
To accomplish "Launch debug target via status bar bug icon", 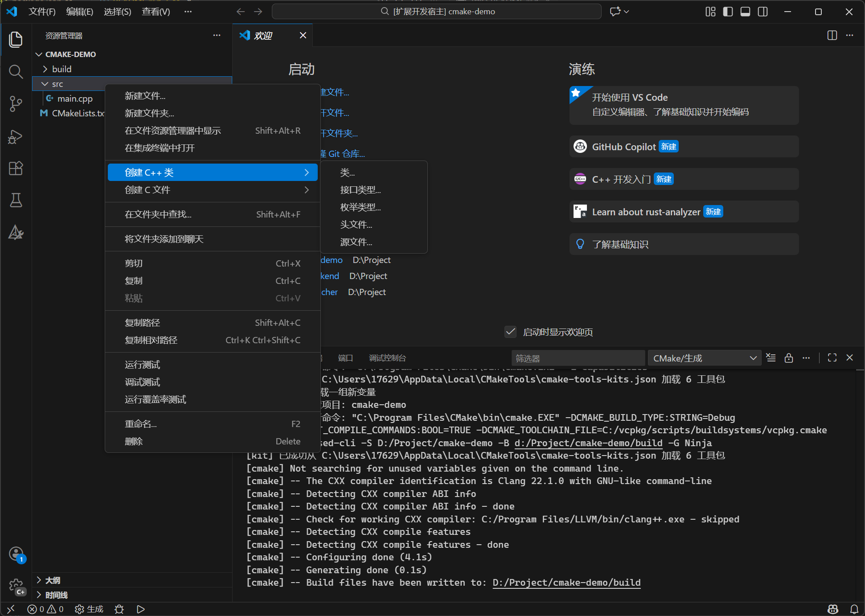I will (x=119, y=609).
